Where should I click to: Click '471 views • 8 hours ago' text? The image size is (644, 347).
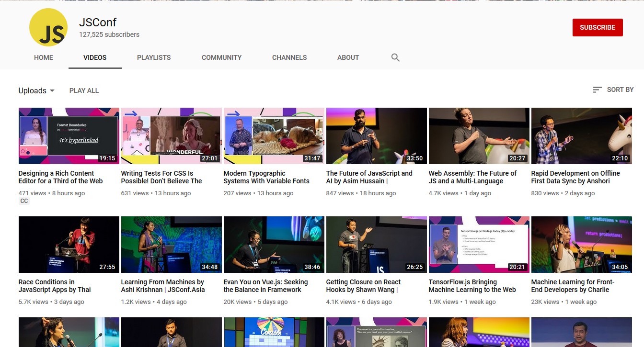52,193
